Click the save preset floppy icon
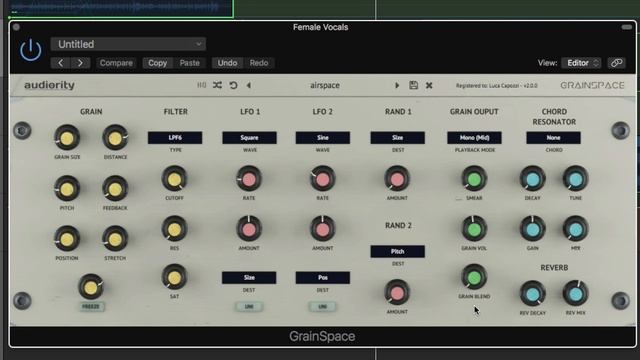The height and width of the screenshot is (360, 640). pyautogui.click(x=413, y=85)
